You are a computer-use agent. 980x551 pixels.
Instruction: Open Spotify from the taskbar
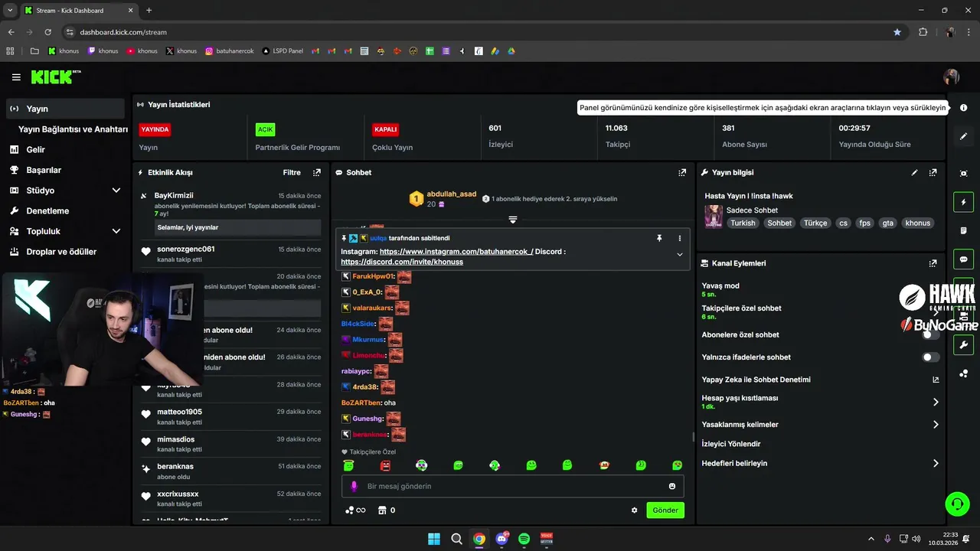pos(524,539)
